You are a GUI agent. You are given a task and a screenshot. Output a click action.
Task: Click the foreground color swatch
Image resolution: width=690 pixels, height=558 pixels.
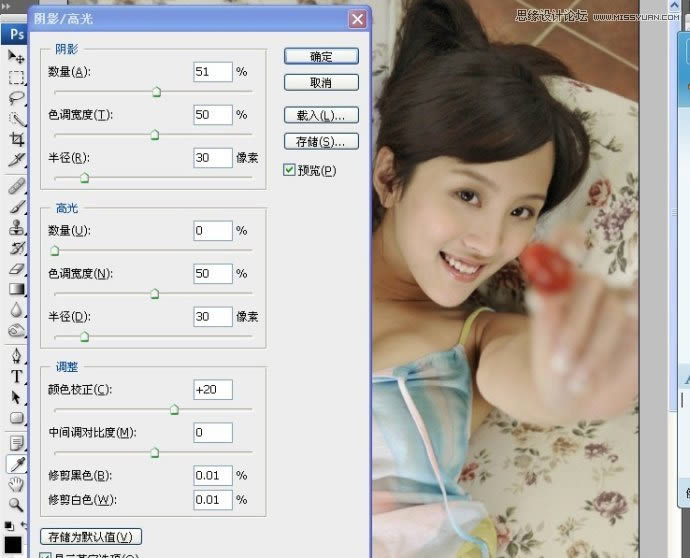point(13,545)
